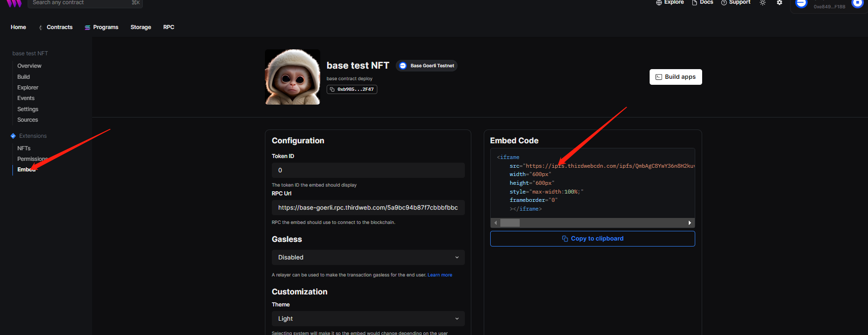Viewport: 868px width, 335px height.
Task: Open the Storage nav item
Action: tap(141, 27)
